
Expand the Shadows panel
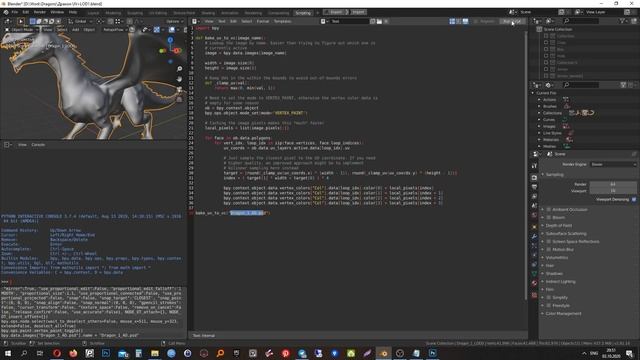click(x=554, y=273)
